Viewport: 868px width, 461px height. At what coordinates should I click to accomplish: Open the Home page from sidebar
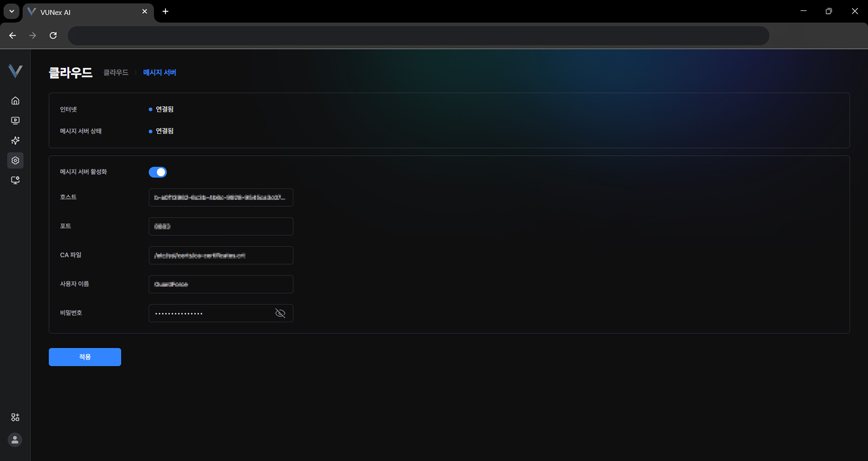15,100
